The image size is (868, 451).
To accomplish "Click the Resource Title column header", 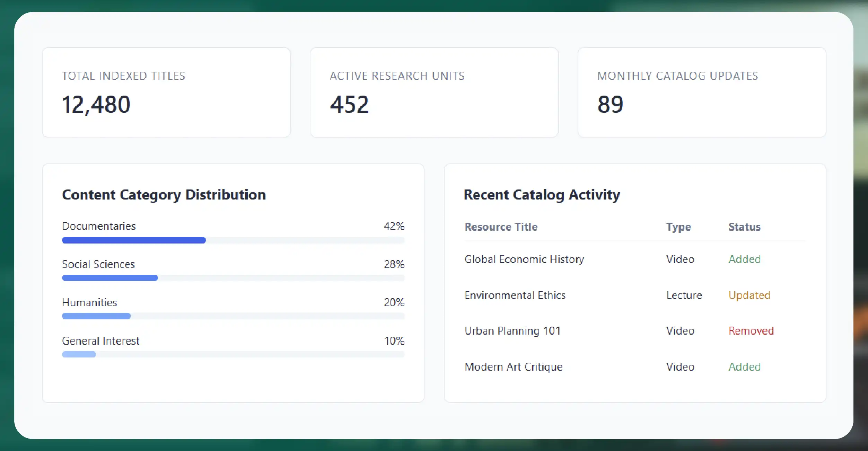I will 501,227.
